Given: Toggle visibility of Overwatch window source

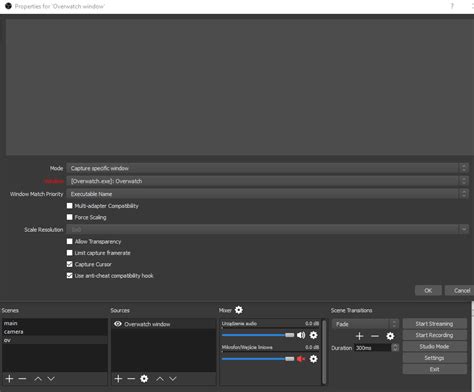Looking at the screenshot, I should [117, 324].
